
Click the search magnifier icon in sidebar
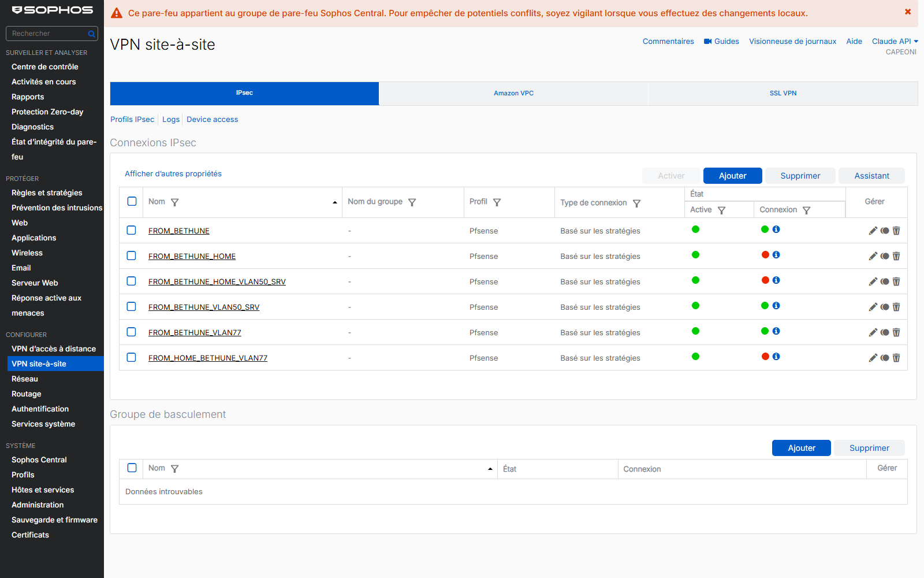(x=91, y=34)
